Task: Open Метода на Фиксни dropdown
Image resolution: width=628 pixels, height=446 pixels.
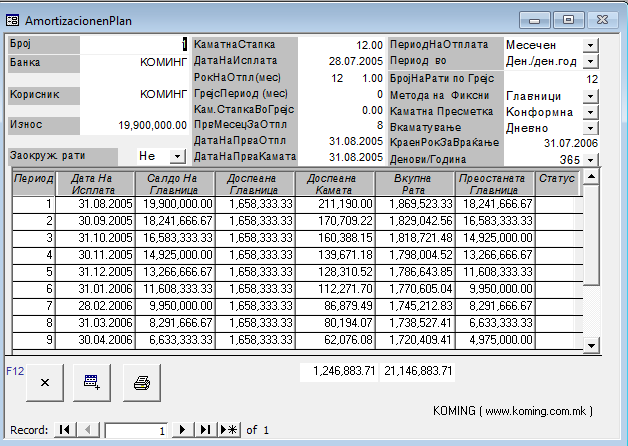Action: (x=589, y=95)
